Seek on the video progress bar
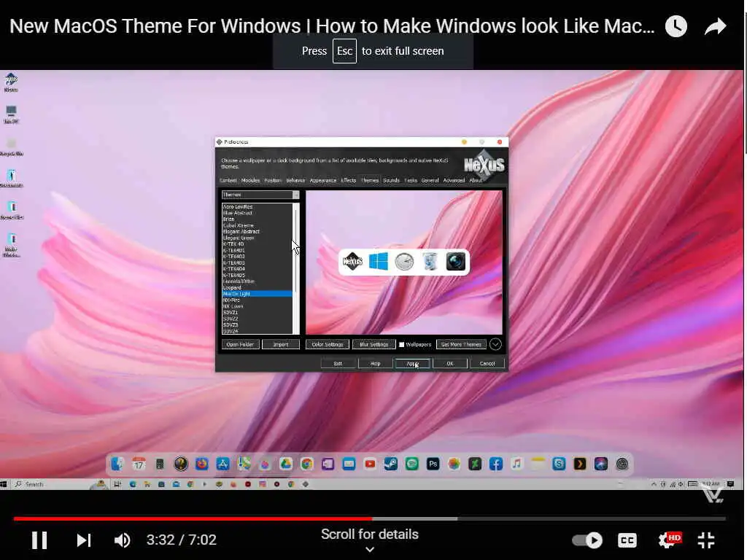Image resolution: width=747 pixels, height=560 pixels. (370, 518)
